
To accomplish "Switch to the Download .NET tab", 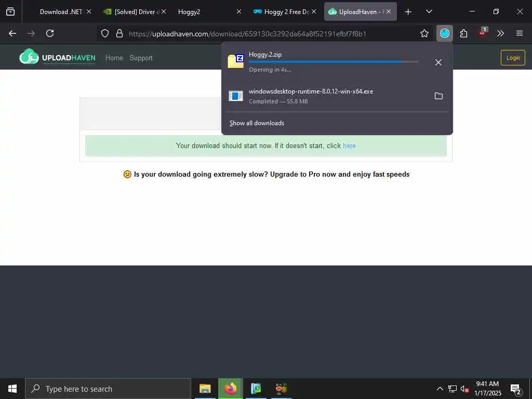I will click(x=61, y=12).
